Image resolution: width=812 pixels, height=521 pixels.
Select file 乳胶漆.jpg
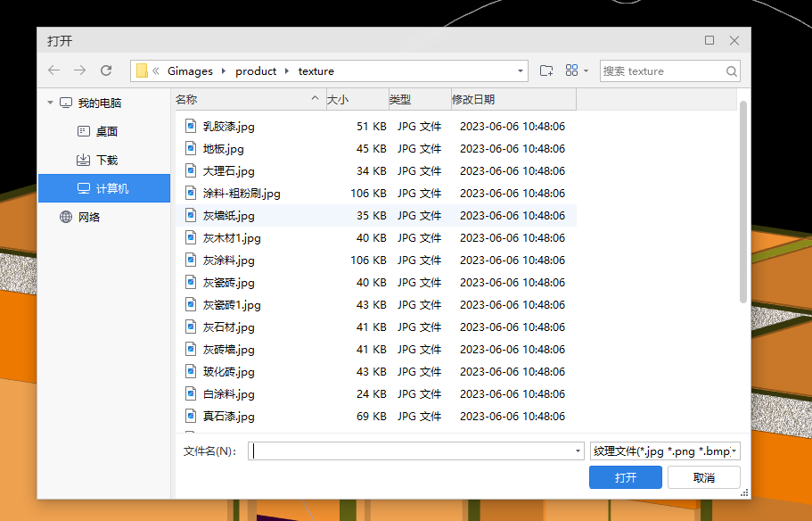pyautogui.click(x=376, y=126)
